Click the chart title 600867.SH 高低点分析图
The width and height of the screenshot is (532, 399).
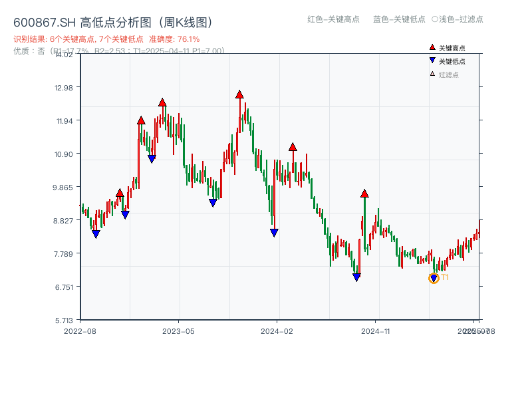[113, 20]
